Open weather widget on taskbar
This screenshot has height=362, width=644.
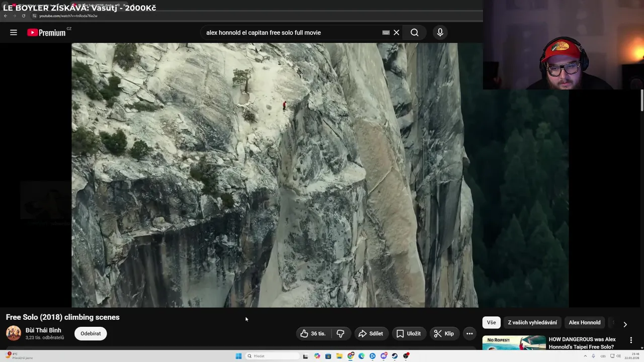pyautogui.click(x=20, y=356)
